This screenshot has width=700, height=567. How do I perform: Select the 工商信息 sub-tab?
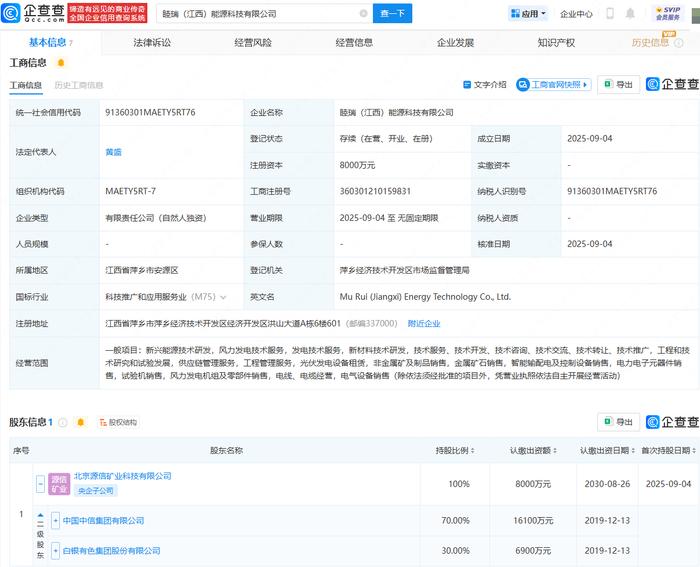[26, 85]
